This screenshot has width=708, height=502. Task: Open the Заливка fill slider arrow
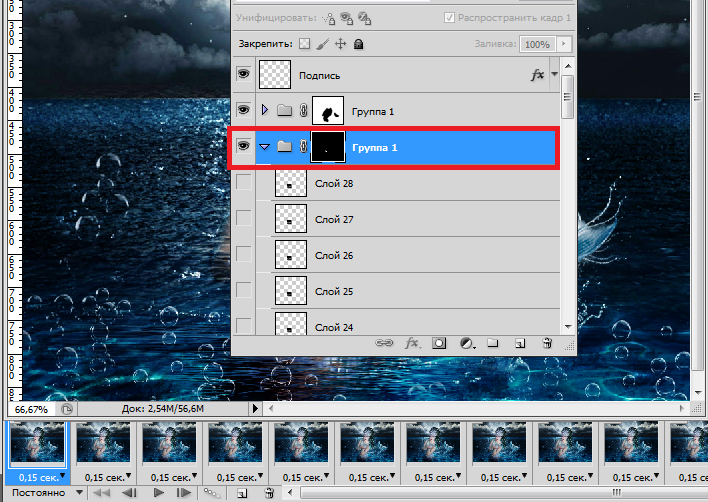tap(565, 44)
